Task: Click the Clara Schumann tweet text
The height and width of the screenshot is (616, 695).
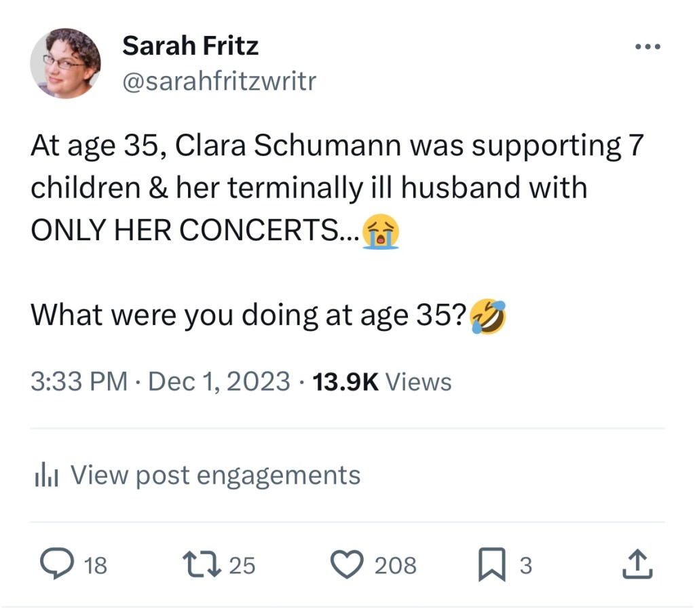Action: click(336, 189)
